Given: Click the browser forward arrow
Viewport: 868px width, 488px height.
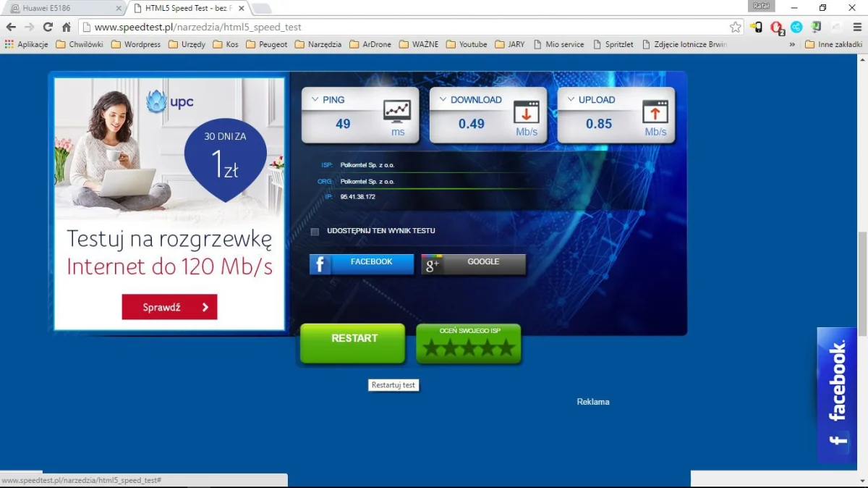Looking at the screenshot, I should (29, 27).
